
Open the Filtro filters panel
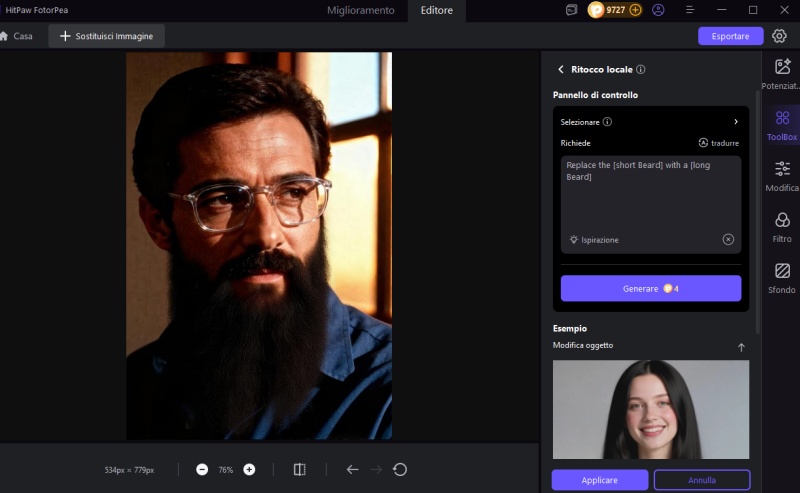(782, 226)
